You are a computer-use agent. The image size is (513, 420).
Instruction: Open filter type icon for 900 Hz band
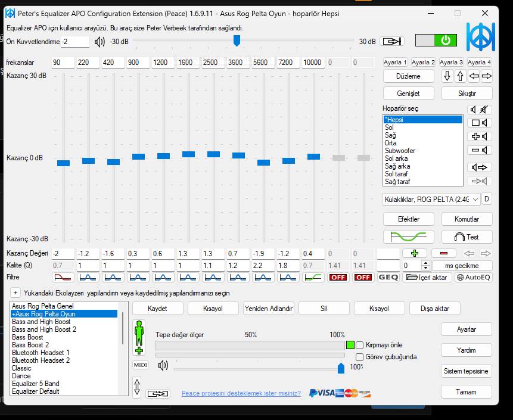click(138, 278)
